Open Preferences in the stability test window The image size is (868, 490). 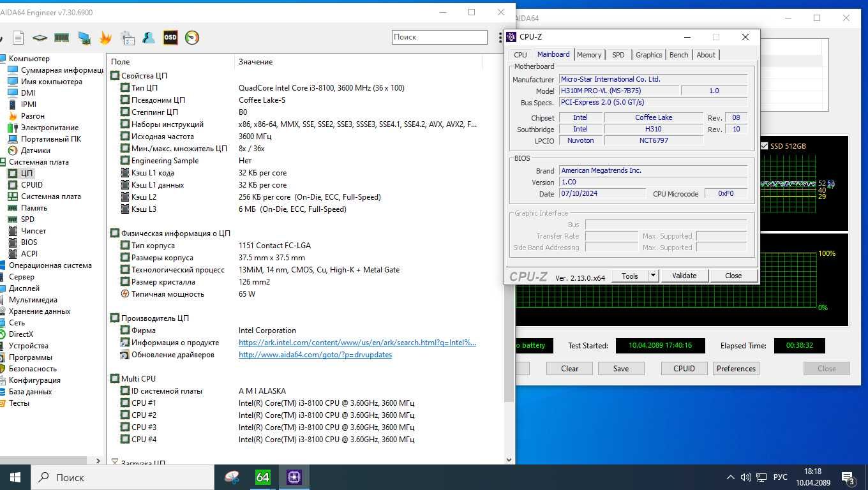pos(736,368)
